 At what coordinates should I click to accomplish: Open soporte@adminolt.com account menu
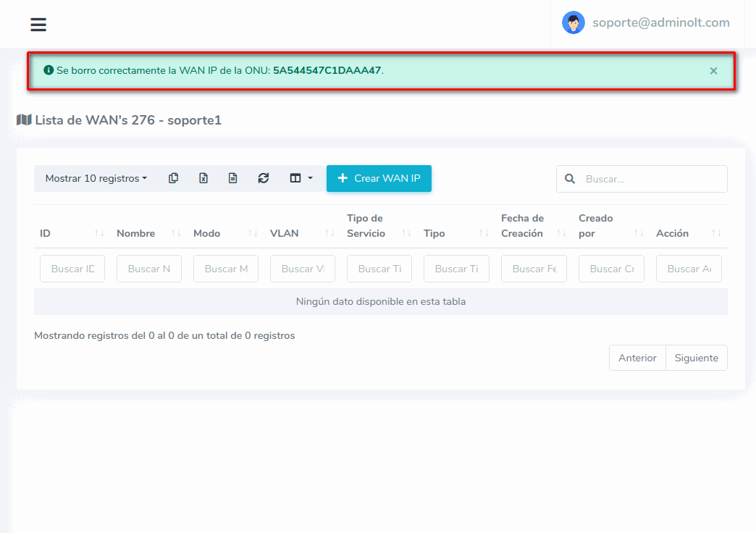click(x=660, y=22)
